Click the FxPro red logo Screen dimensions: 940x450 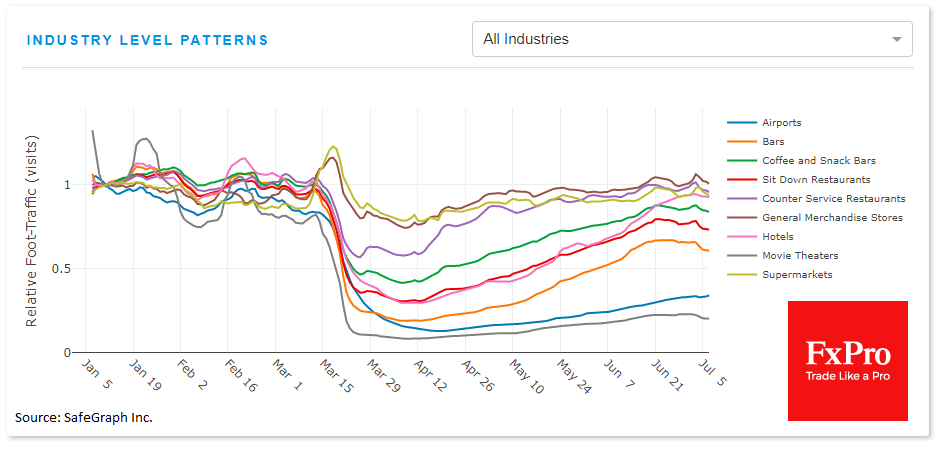tap(847, 360)
